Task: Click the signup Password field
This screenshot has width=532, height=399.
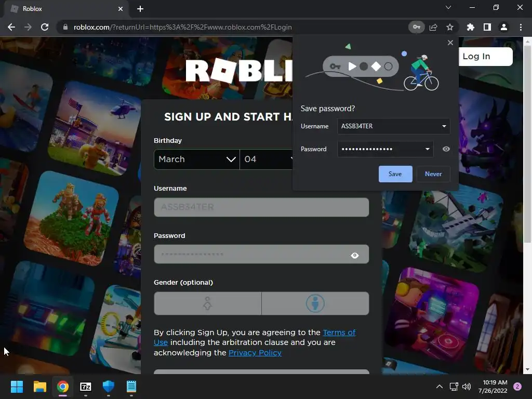Action: pyautogui.click(x=261, y=254)
